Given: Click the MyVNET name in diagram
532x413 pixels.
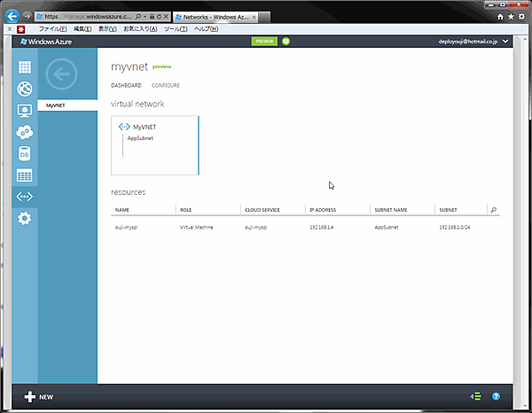Looking at the screenshot, I should (x=145, y=127).
